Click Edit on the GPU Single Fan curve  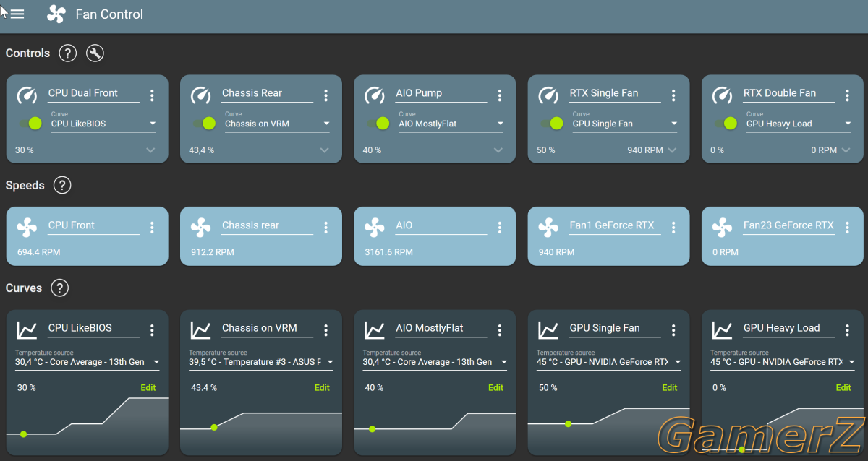[670, 388]
